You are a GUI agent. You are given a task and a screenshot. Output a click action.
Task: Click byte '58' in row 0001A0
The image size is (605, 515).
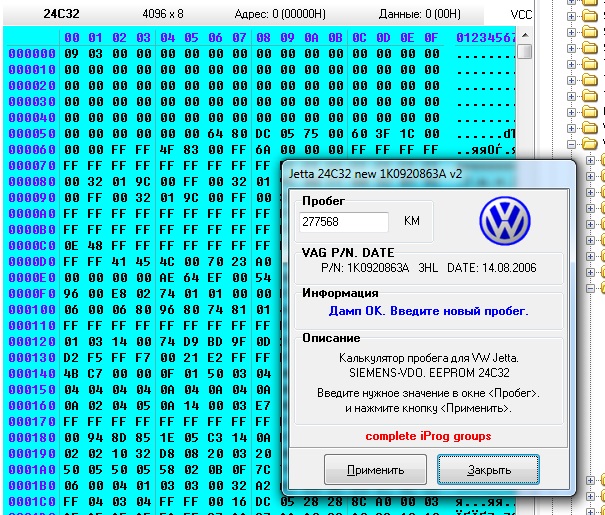point(167,470)
